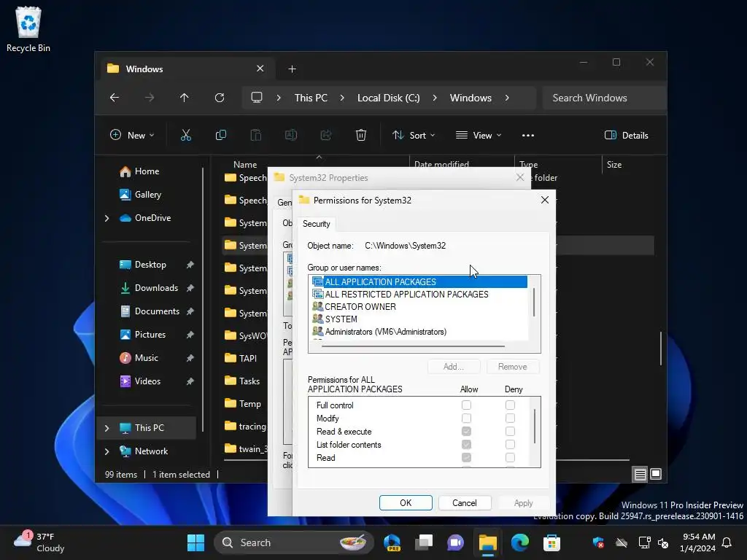The width and height of the screenshot is (747, 560).
Task: Go back with the Explorer back arrow
Action: (x=115, y=98)
